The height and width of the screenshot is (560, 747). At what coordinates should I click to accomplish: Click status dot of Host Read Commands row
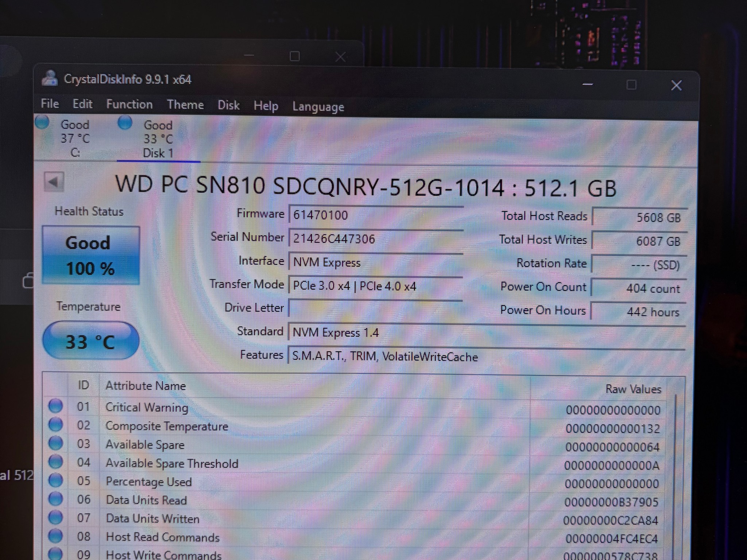click(56, 536)
